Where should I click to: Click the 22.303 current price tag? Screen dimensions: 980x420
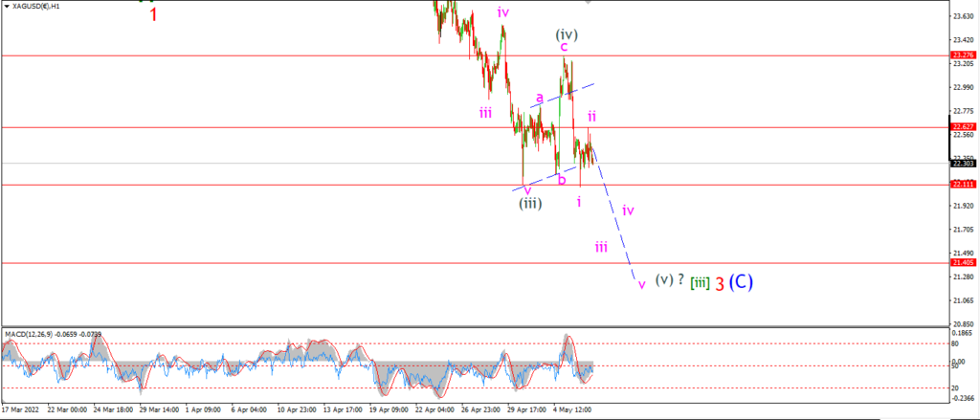[x=963, y=164]
